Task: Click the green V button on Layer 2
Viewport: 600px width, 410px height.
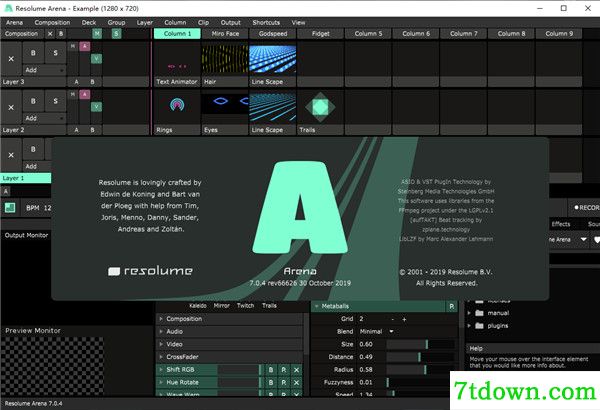Action: 96,106
